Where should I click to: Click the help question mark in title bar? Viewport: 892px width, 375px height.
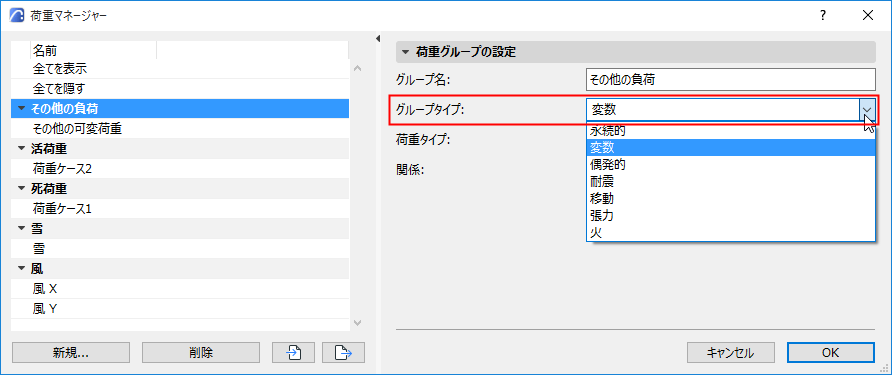click(823, 16)
